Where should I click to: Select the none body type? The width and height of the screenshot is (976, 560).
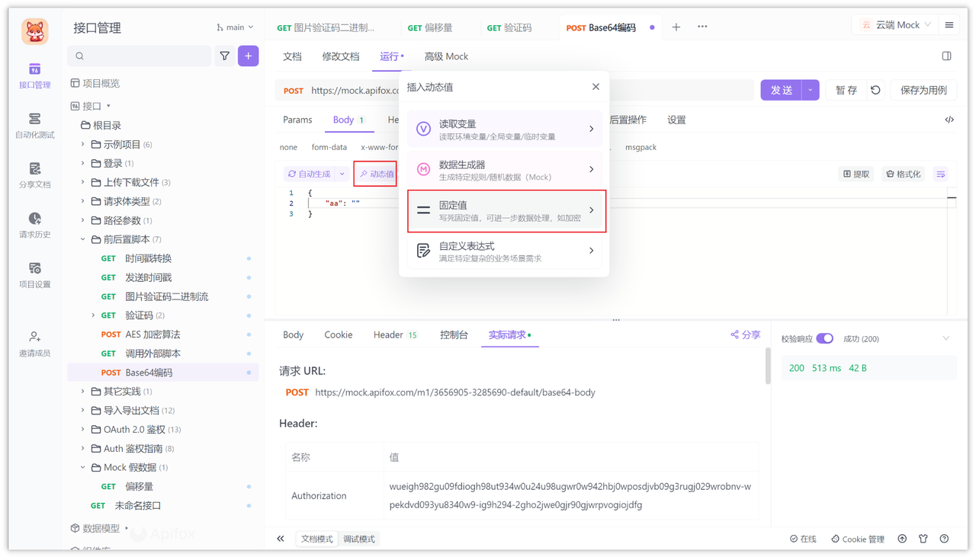[288, 147]
